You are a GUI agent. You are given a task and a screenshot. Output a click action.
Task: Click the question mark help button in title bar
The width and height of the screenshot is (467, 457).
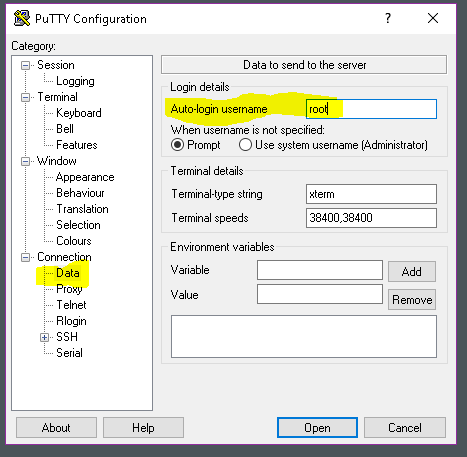pos(388,18)
